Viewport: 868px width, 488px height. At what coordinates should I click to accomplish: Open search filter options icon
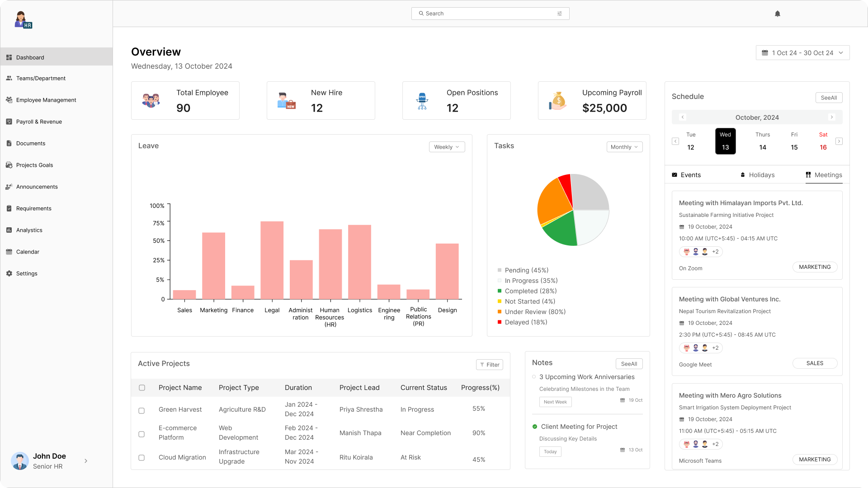(560, 14)
